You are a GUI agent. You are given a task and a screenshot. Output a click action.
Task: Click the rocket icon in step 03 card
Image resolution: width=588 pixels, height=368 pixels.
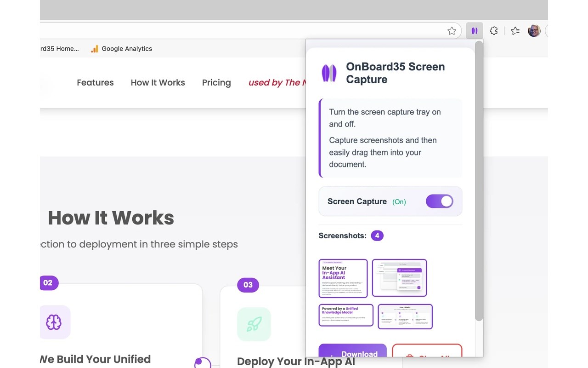[254, 324]
